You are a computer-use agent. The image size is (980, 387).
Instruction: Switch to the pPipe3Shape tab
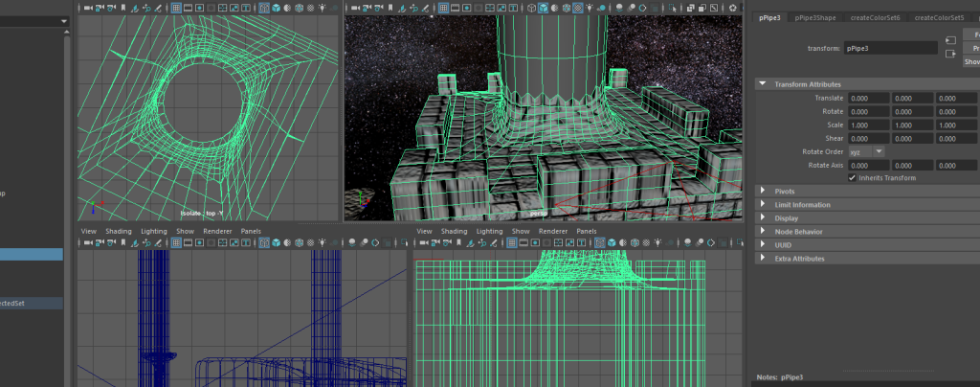pos(817,17)
